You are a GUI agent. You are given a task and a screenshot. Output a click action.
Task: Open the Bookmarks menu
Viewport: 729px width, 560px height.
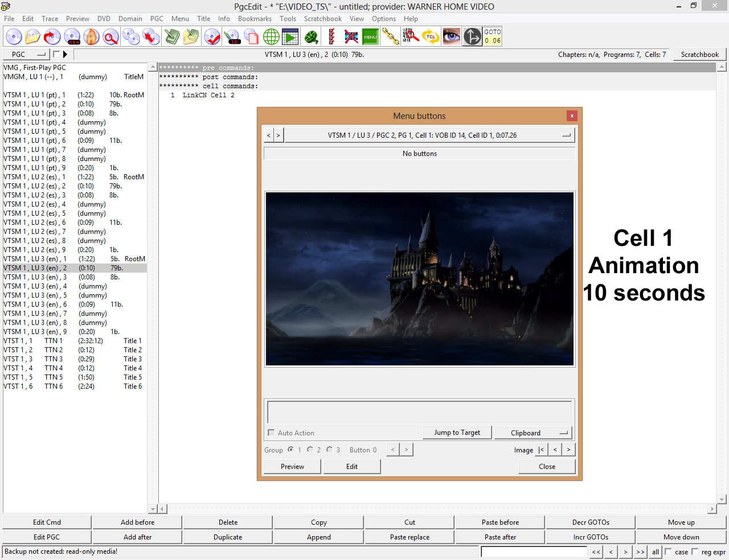(255, 19)
